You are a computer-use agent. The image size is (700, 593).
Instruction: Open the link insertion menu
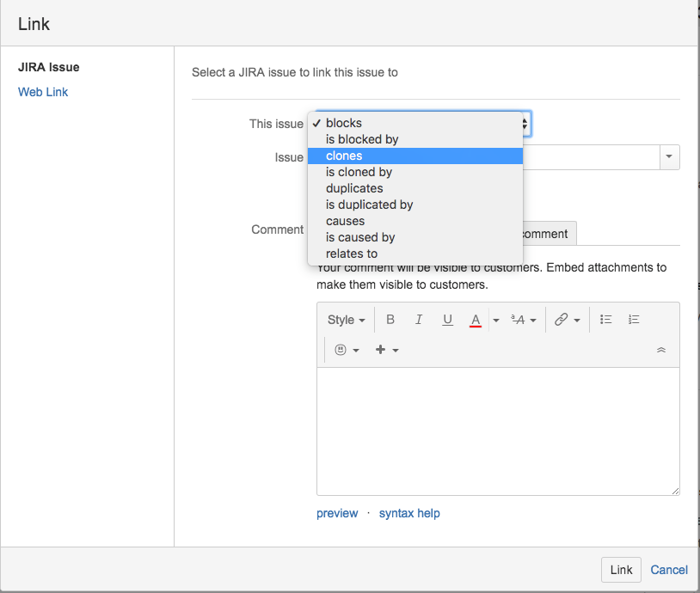coord(566,320)
